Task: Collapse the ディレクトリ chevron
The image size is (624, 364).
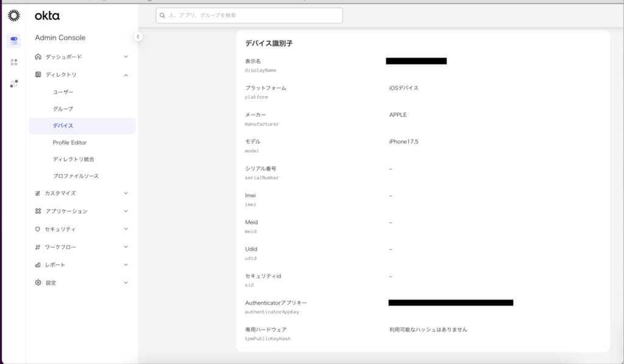Action: pos(126,75)
